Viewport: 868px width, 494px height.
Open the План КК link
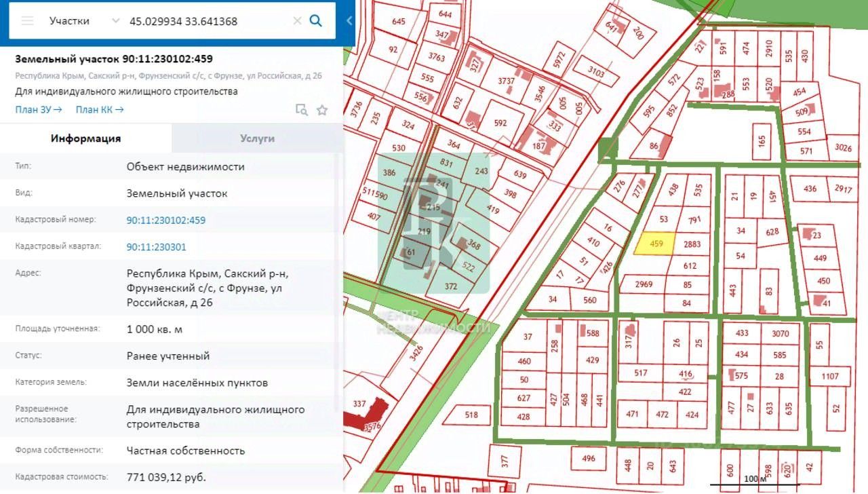100,109
